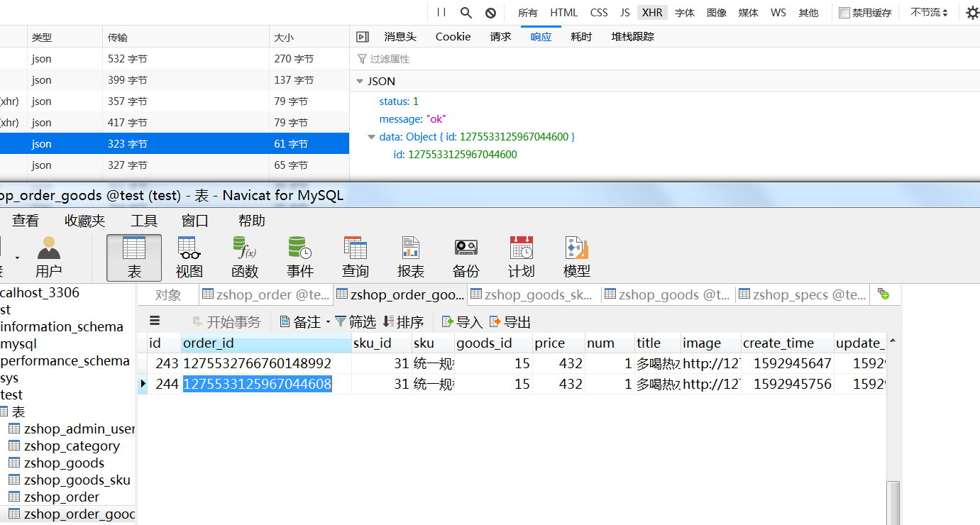This screenshot has width=980, height=525.
Task: Open the 排序 sort tool
Action: point(403,322)
